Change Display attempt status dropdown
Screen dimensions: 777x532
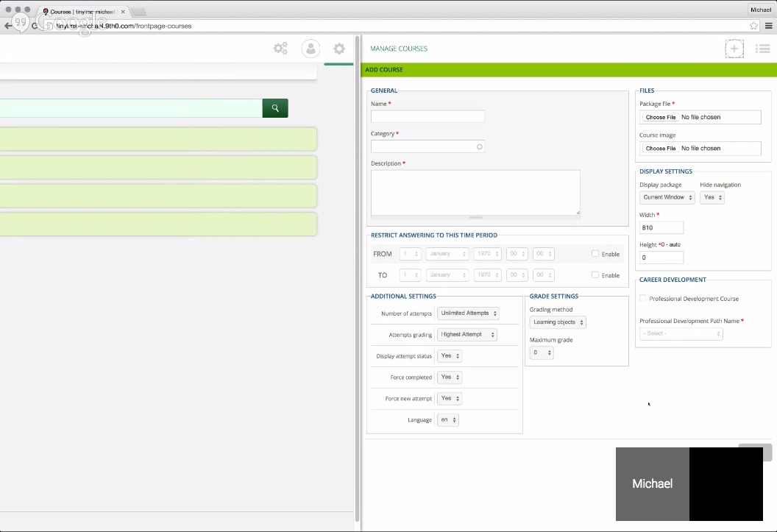450,355
